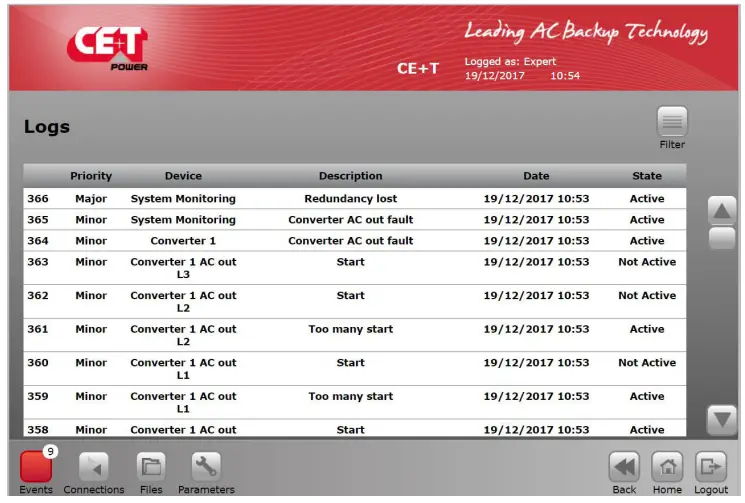Click the Description column header
Viewport: 745px width, 503px height.
coord(350,176)
